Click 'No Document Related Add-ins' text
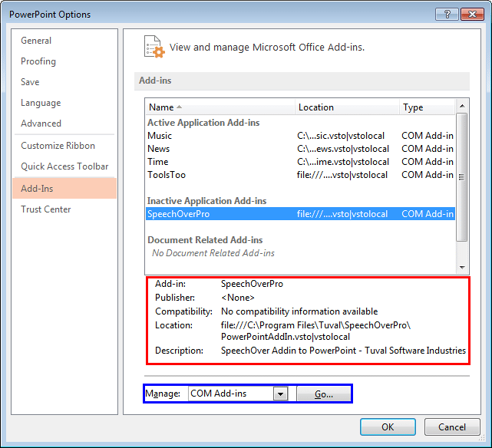492x448 pixels. [213, 253]
